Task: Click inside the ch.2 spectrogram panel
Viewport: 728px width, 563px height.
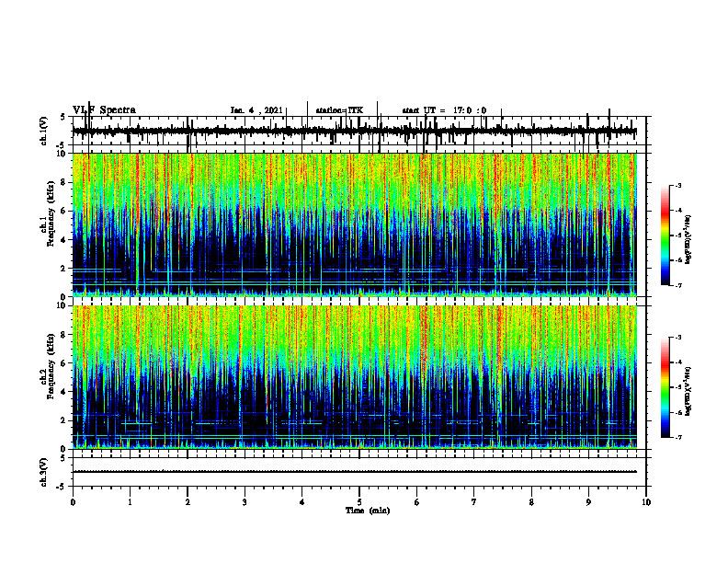Action: click(x=354, y=377)
